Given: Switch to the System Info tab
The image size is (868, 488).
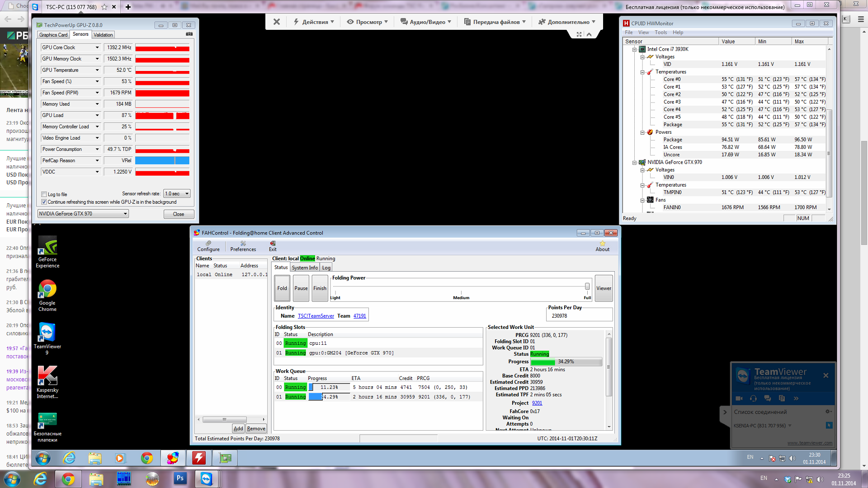Looking at the screenshot, I should [304, 267].
